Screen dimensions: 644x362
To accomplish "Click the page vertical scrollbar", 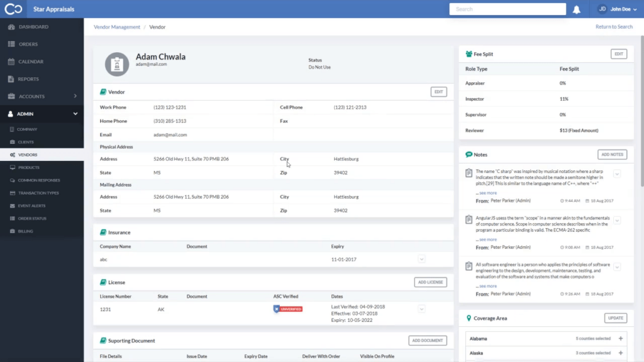I will pyautogui.click(x=642, y=111).
